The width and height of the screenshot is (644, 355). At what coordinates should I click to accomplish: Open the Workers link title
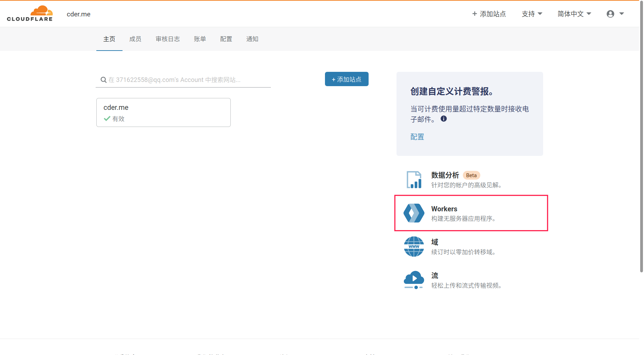click(x=444, y=209)
